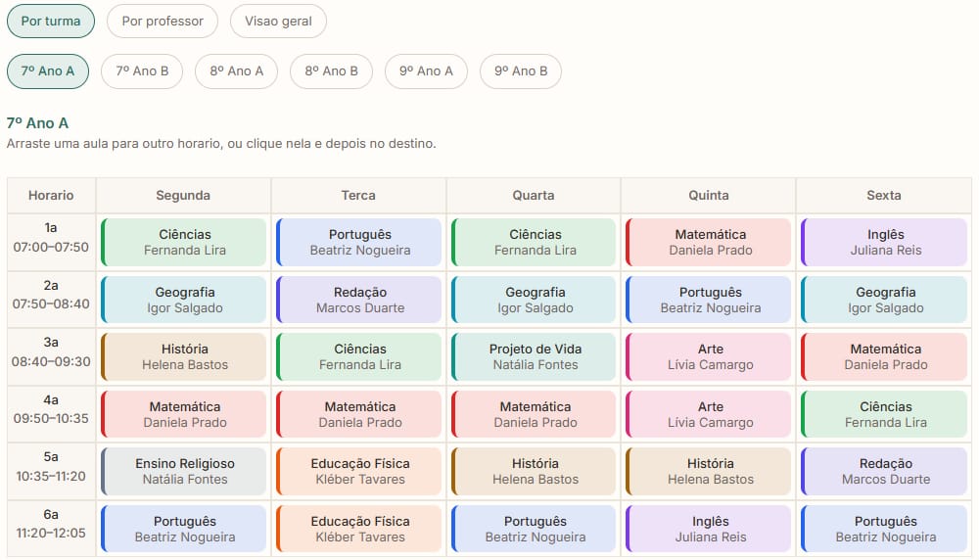
Task: Pick Terca 3a Ciências lesson
Action: pos(359,357)
